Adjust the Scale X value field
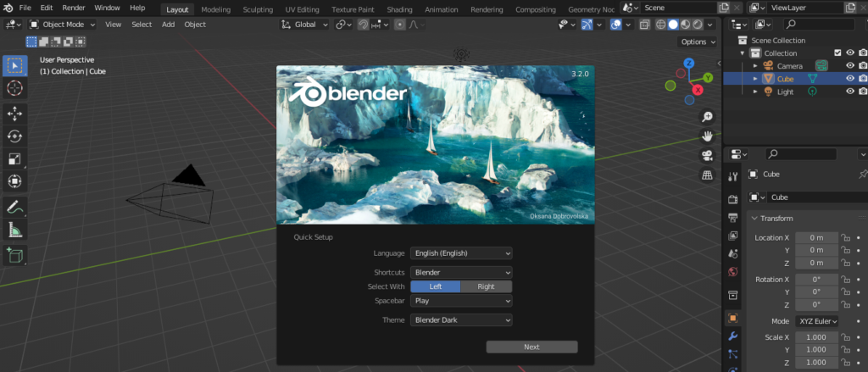 coord(816,337)
